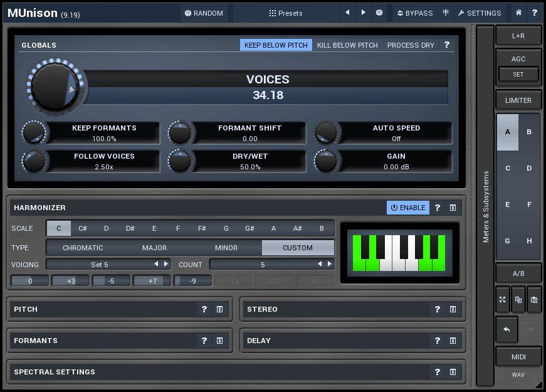The image size is (546, 392).
Task: Expand the FORMANTS panel
Action: pyautogui.click(x=220, y=341)
